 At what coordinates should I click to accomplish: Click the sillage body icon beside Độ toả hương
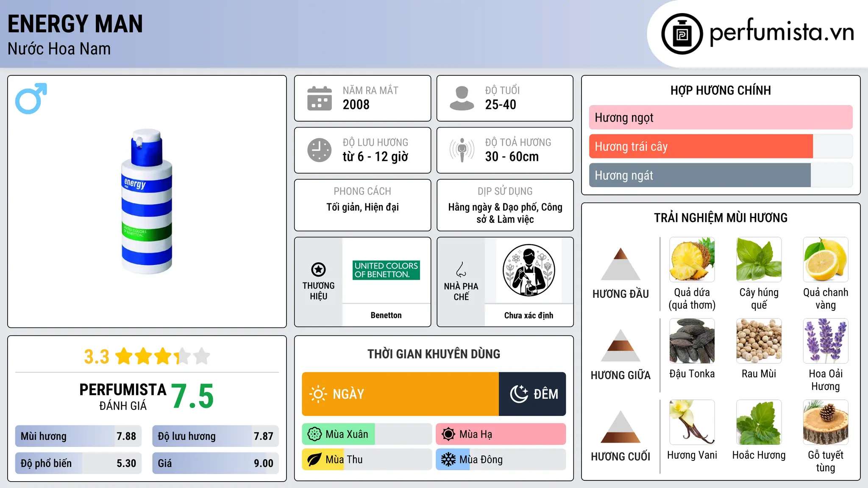[462, 150]
